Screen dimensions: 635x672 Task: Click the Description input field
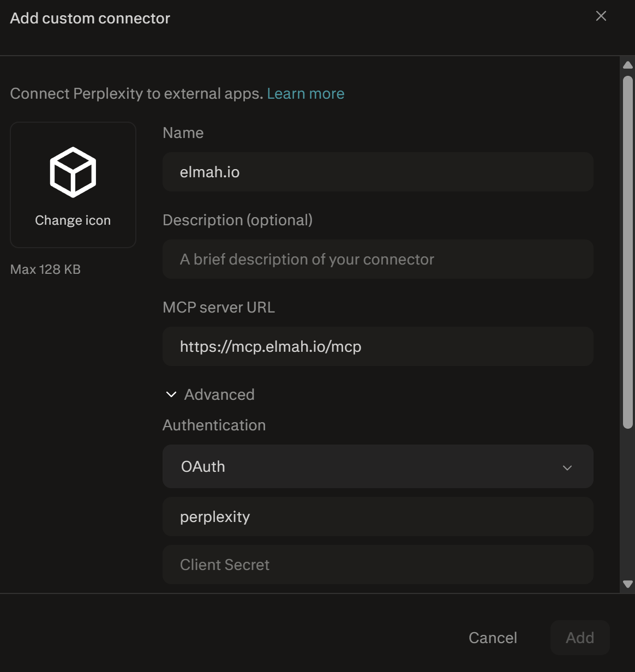pyautogui.click(x=378, y=259)
